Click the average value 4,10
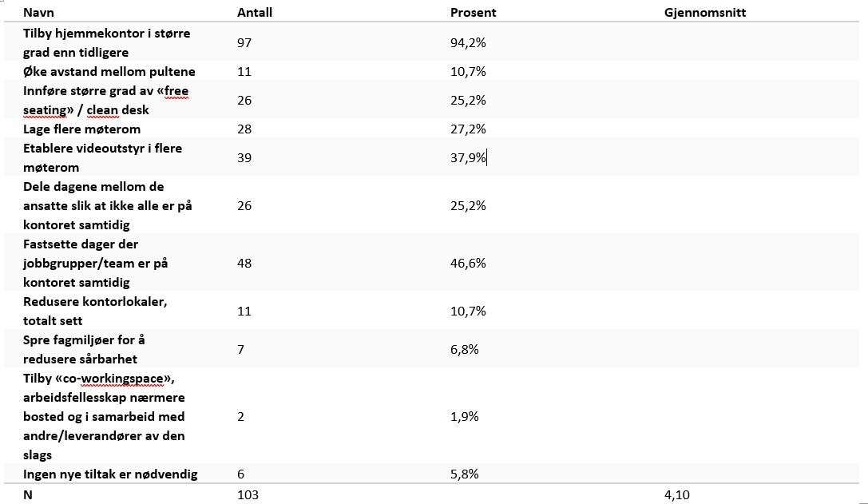The image size is (868, 504). coord(677,494)
